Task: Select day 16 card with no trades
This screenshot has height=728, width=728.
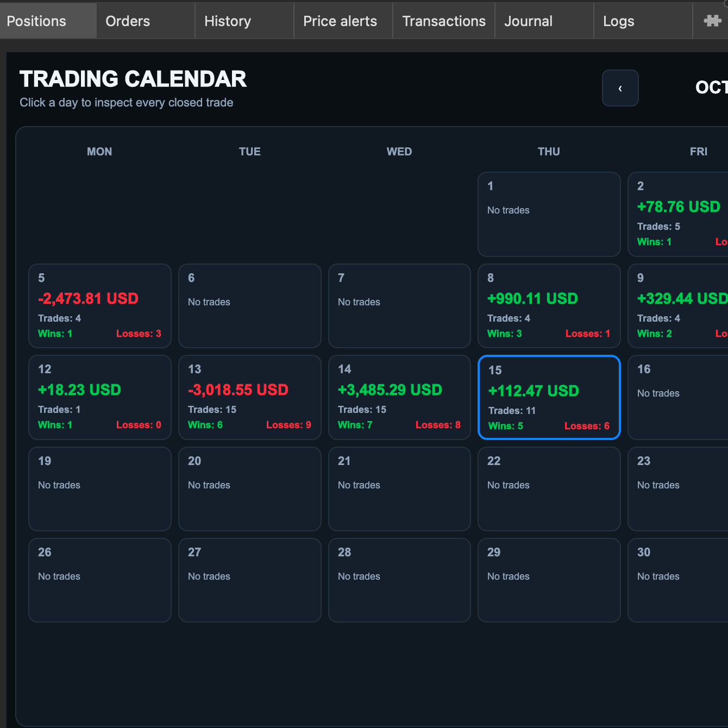Action: tap(678, 397)
